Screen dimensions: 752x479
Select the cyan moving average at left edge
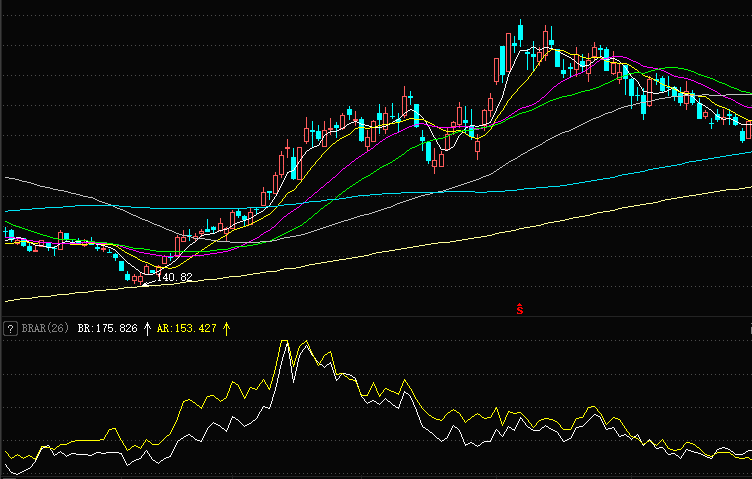pos(8,211)
